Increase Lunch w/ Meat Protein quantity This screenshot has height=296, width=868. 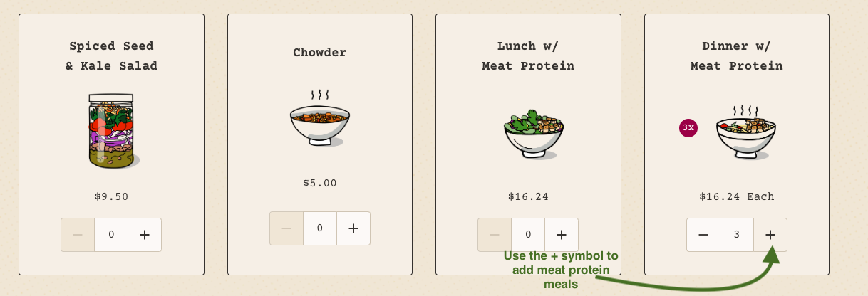pyautogui.click(x=562, y=235)
